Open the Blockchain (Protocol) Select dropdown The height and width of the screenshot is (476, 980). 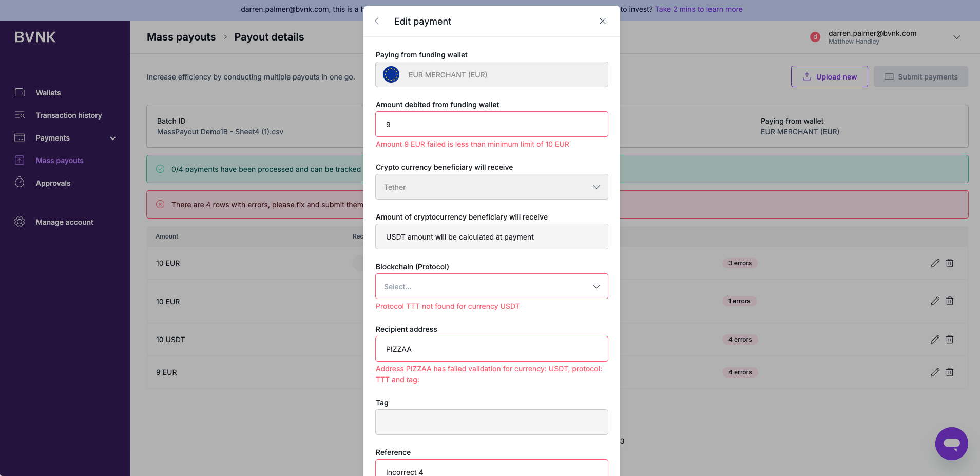(x=492, y=286)
